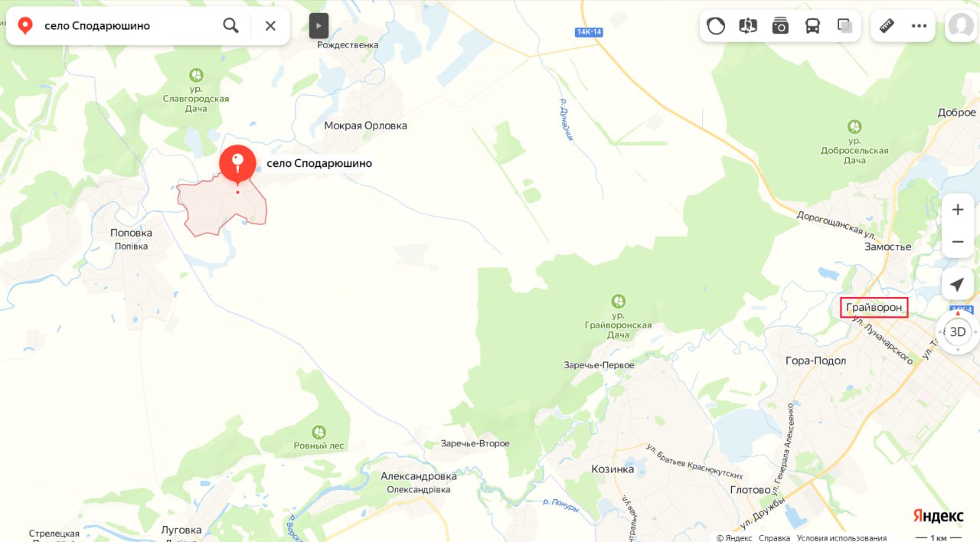This screenshot has width=980, height=542.
Task: Open Условия использования link
Action: tap(841, 537)
